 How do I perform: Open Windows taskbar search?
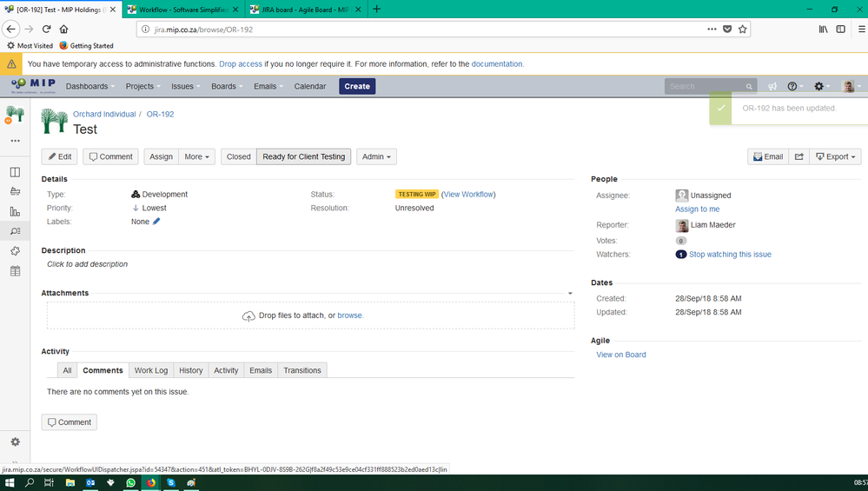click(x=30, y=482)
